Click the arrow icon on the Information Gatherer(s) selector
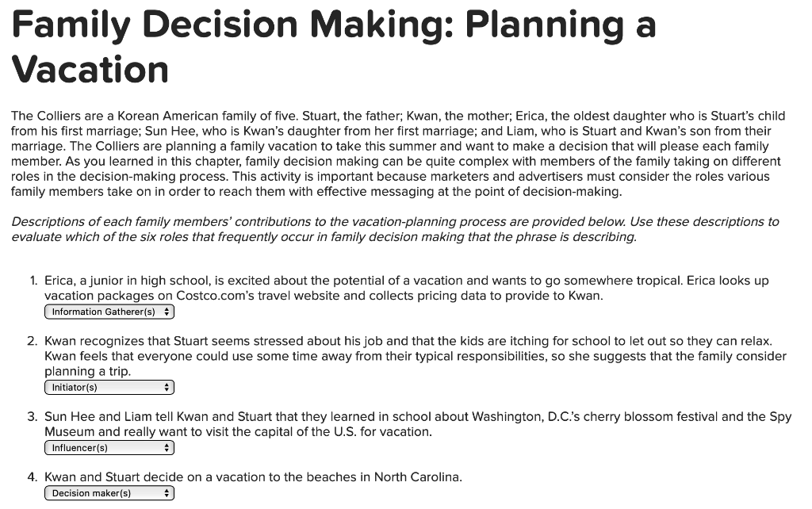This screenshot has height=509, width=812. point(167,312)
